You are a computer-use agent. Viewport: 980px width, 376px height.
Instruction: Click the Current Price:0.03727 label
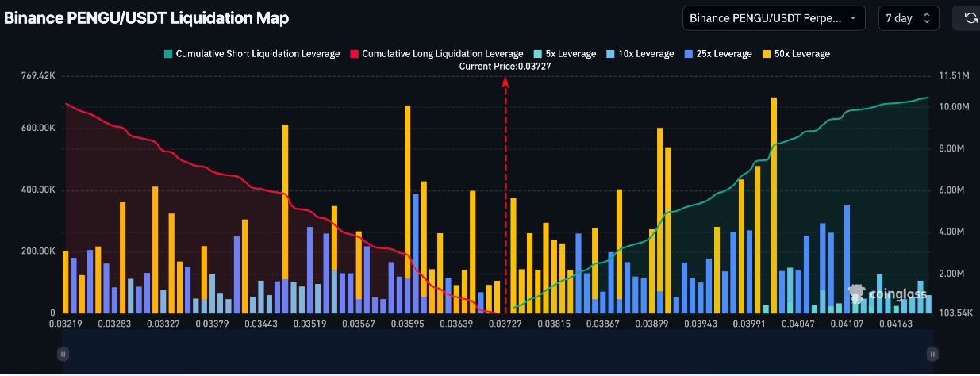tap(505, 67)
